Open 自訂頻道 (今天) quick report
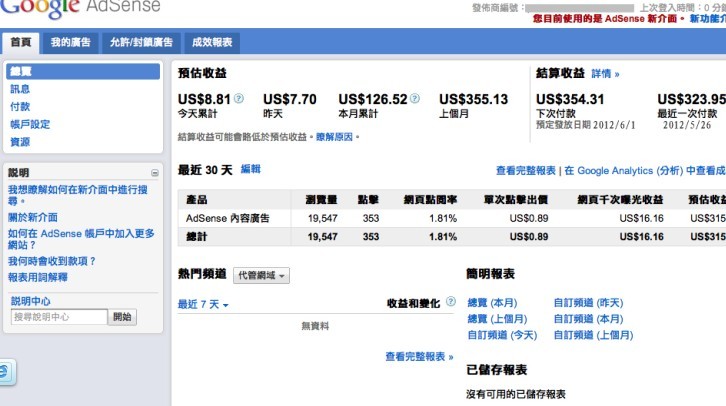 point(502,335)
